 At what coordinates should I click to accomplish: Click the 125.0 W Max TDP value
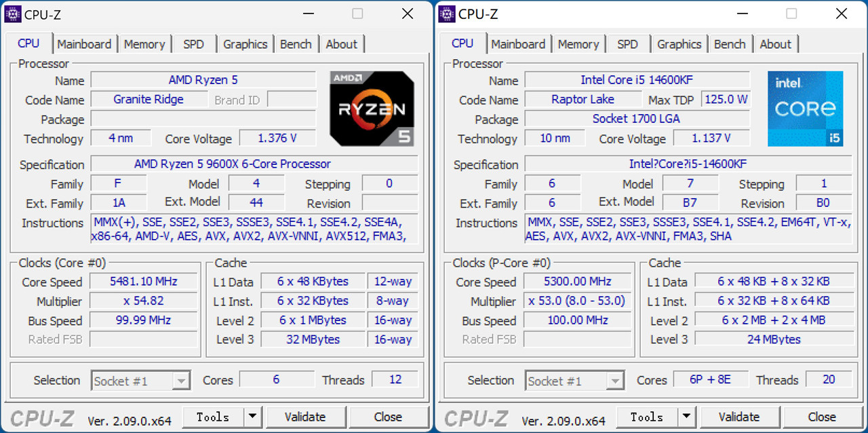pyautogui.click(x=726, y=99)
